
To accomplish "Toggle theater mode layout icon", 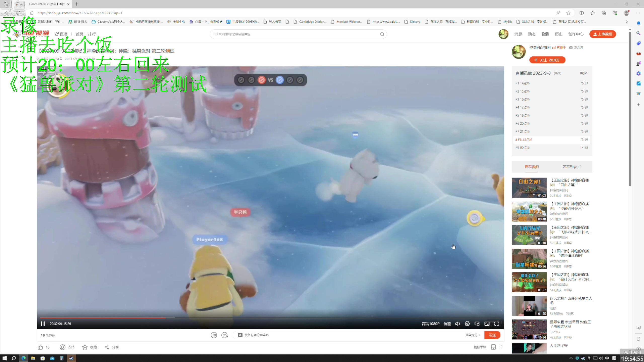I will pyautogui.click(x=493, y=347).
